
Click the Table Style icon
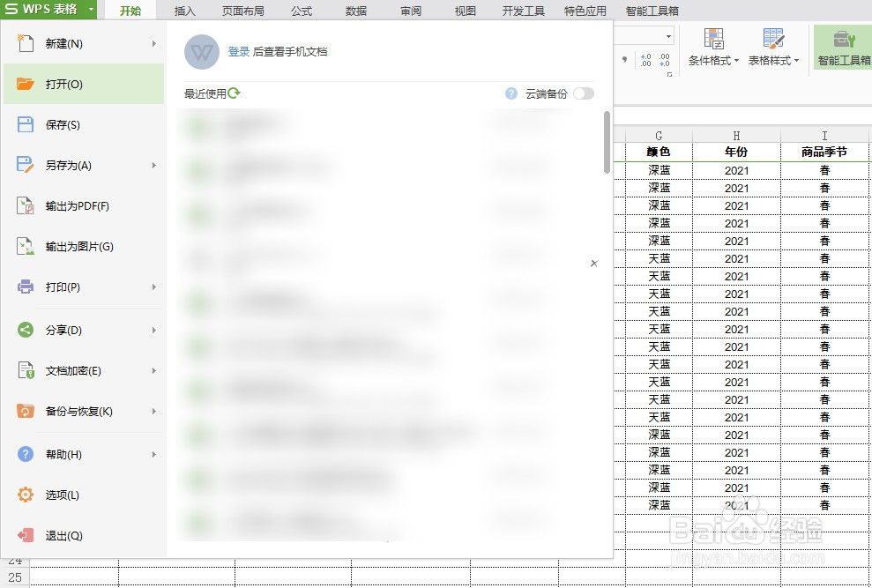pos(773,39)
